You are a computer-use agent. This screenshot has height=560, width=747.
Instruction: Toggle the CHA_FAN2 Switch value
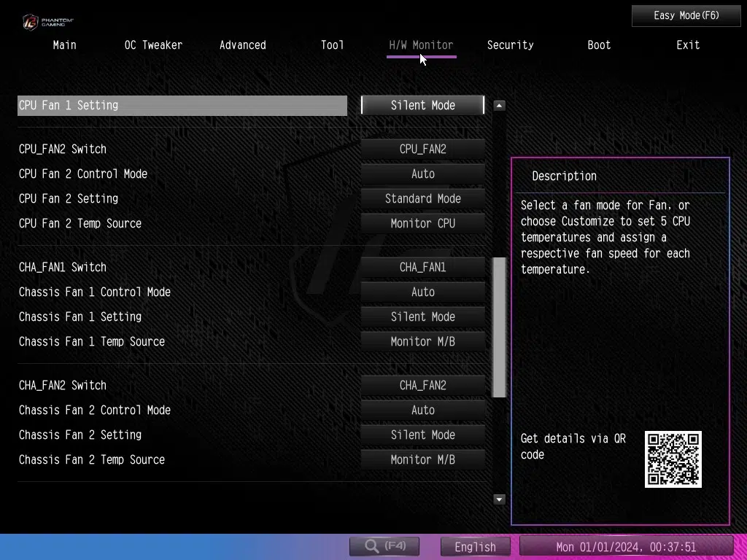[x=422, y=386]
